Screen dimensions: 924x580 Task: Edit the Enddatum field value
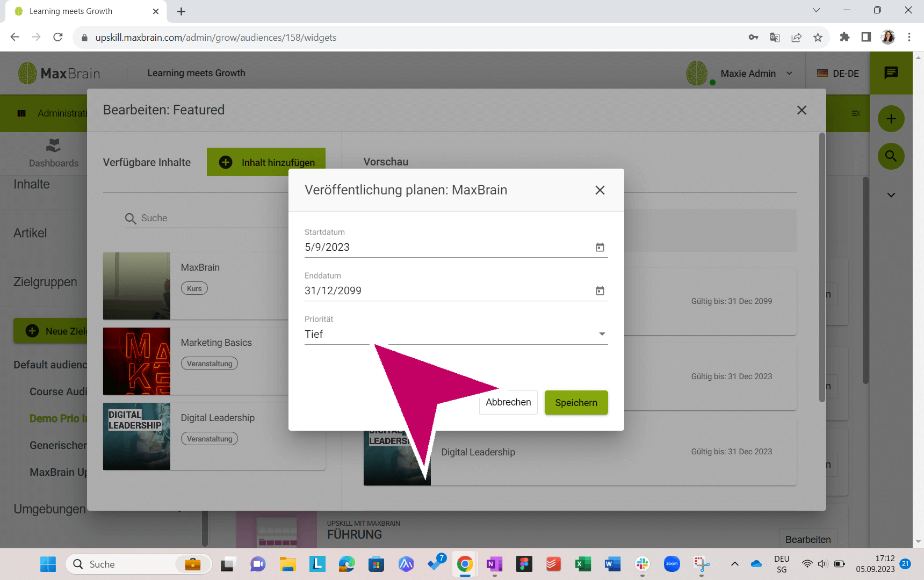tap(446, 291)
